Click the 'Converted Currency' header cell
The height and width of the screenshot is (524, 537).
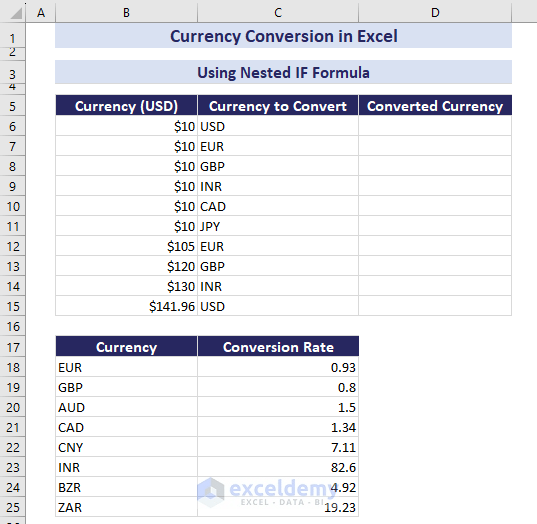click(435, 105)
